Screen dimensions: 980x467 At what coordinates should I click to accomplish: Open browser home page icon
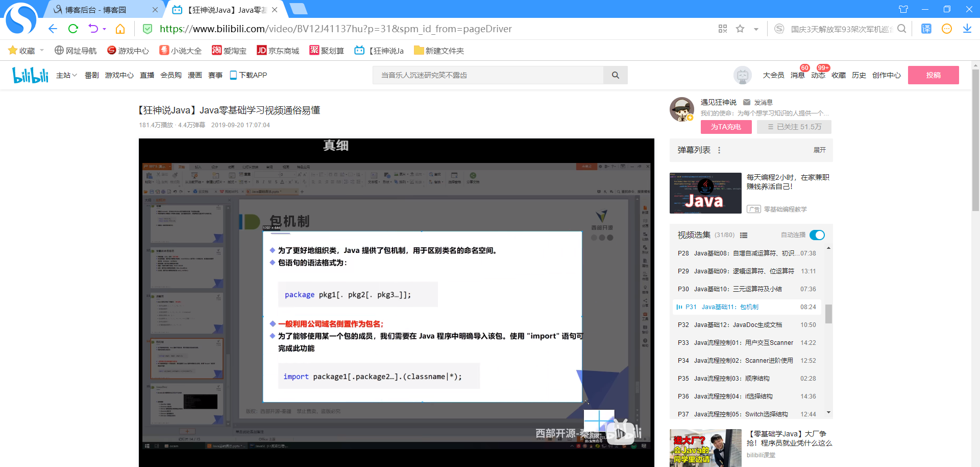[x=120, y=29]
